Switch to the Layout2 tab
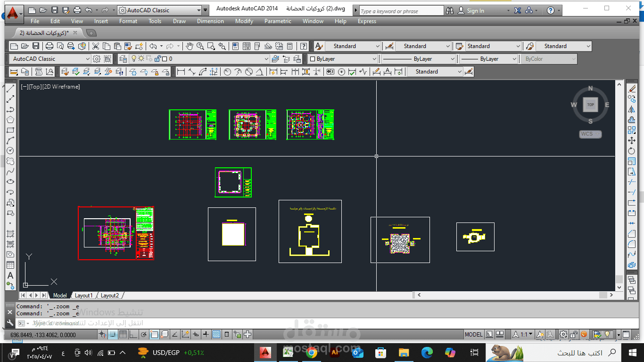The image size is (644, 362). 110,296
